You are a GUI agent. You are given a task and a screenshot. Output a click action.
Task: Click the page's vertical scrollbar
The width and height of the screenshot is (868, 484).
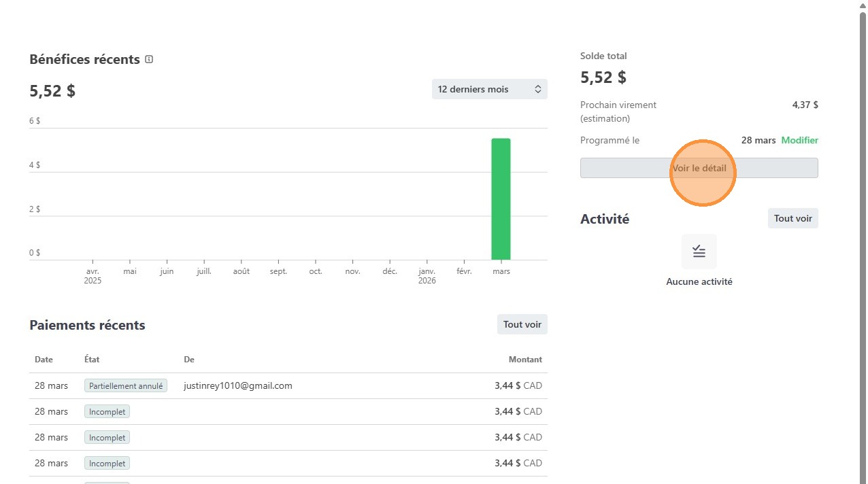pyautogui.click(x=863, y=204)
